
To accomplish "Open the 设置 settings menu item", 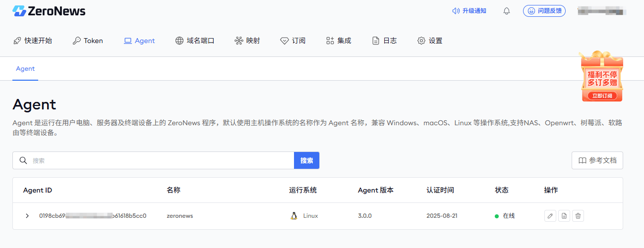I will (430, 41).
